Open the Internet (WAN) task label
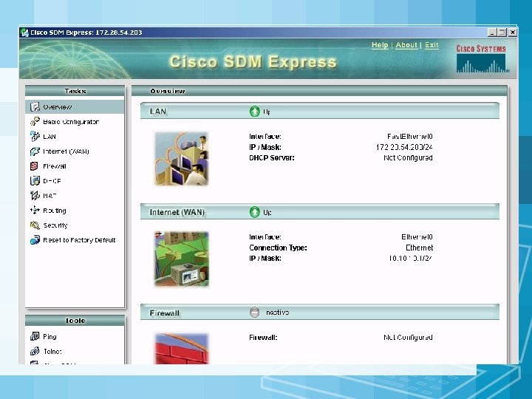532x399 pixels. pos(66,151)
